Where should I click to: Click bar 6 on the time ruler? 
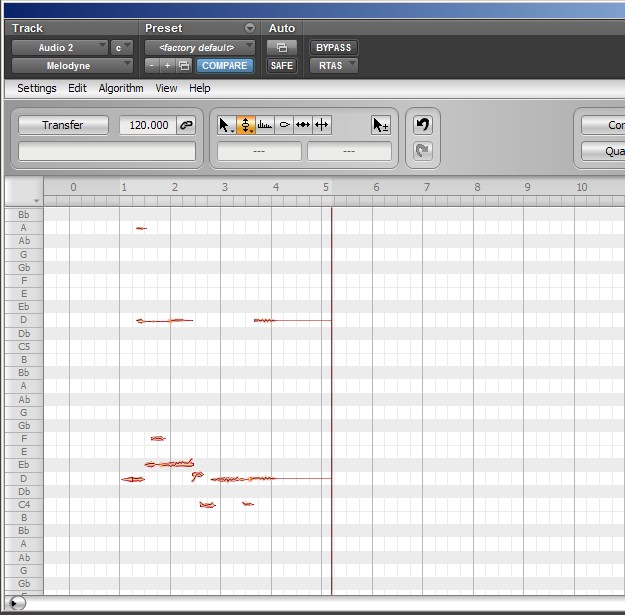point(376,187)
